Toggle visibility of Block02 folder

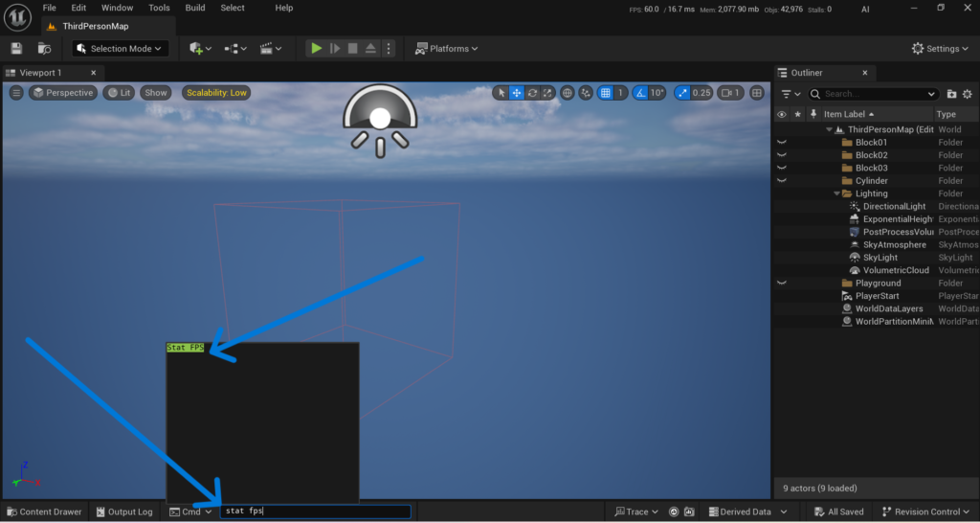click(781, 155)
